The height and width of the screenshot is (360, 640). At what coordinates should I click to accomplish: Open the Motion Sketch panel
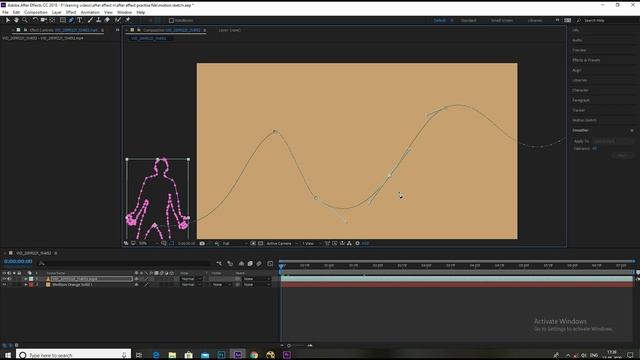coord(584,120)
